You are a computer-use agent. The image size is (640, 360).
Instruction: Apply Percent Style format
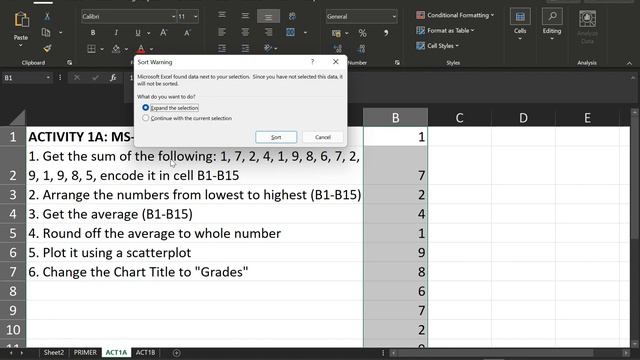[x=362, y=33]
